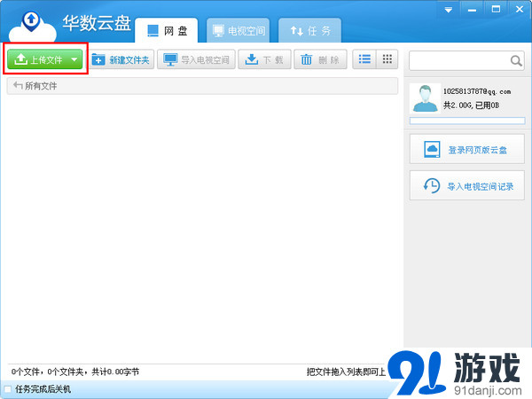Switch to list view

click(364, 59)
